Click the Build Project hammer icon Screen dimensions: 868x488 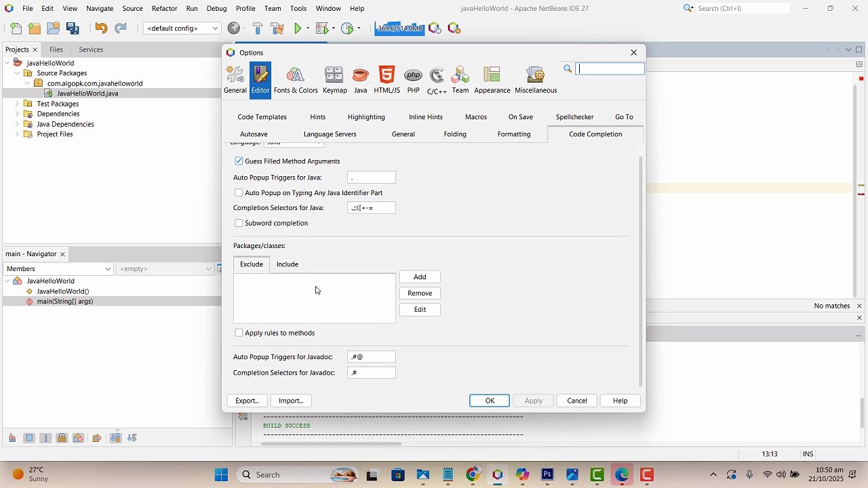[258, 28]
